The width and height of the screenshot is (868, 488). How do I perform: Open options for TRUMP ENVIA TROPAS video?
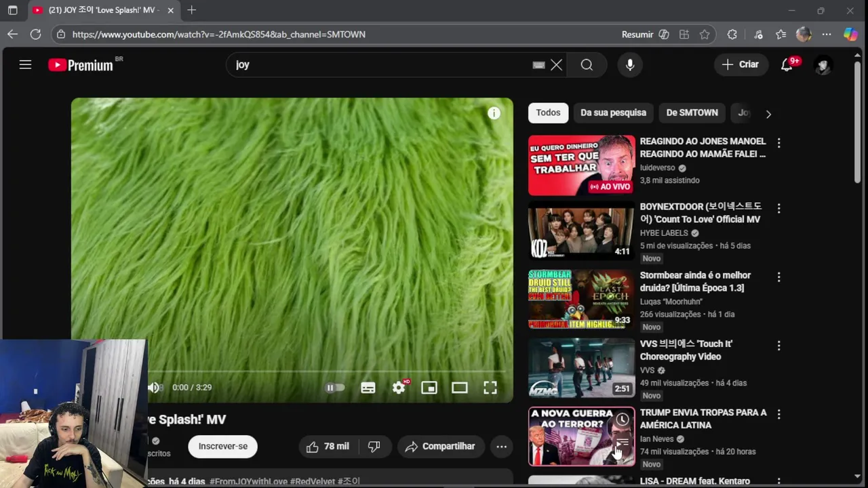click(x=778, y=414)
